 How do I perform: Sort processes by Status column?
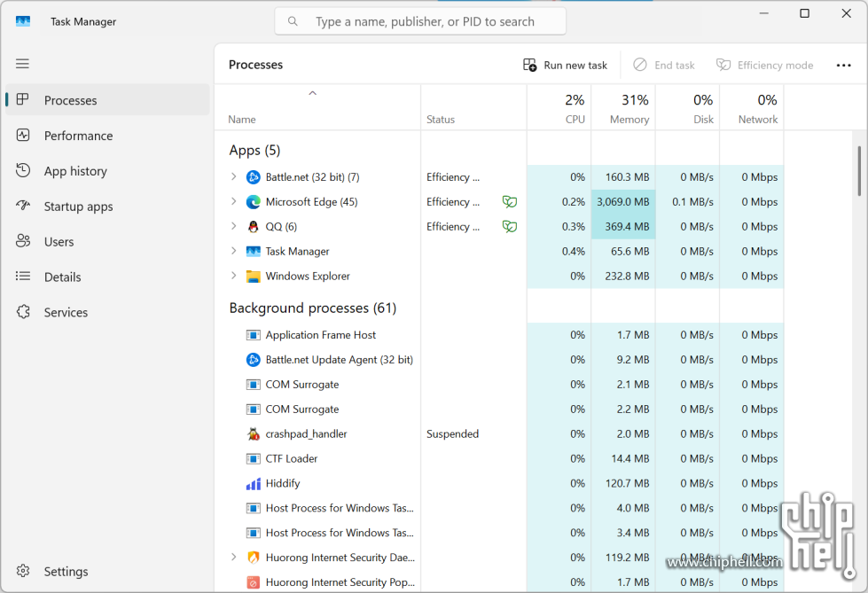[x=473, y=107]
